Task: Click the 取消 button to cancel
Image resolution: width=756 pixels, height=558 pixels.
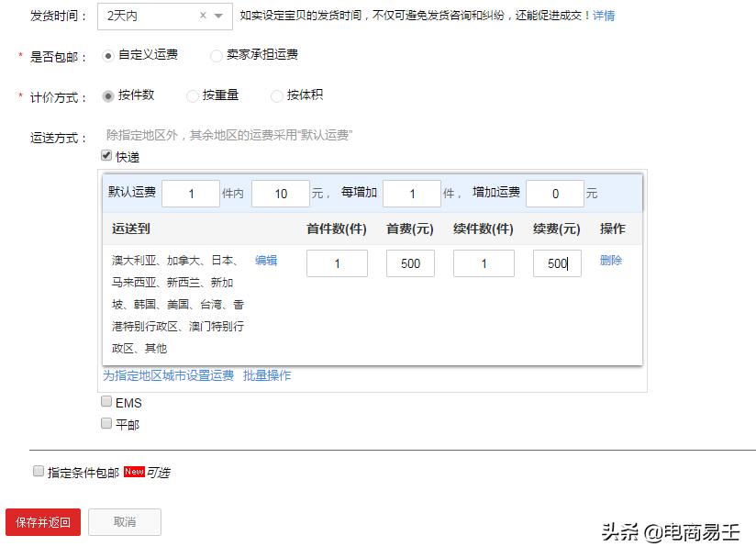Action: (x=125, y=521)
